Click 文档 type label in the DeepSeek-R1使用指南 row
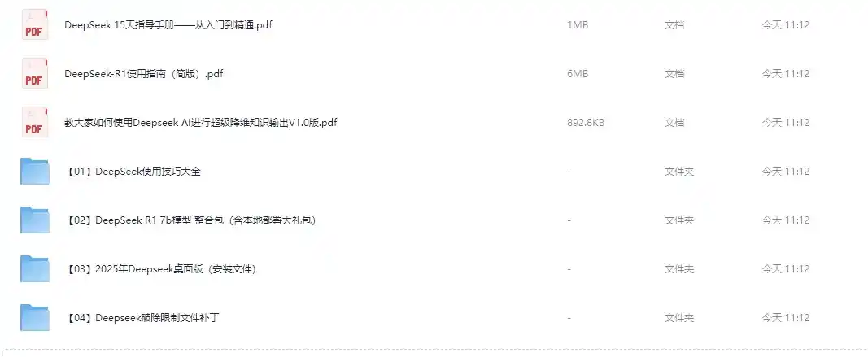 pyautogui.click(x=674, y=74)
